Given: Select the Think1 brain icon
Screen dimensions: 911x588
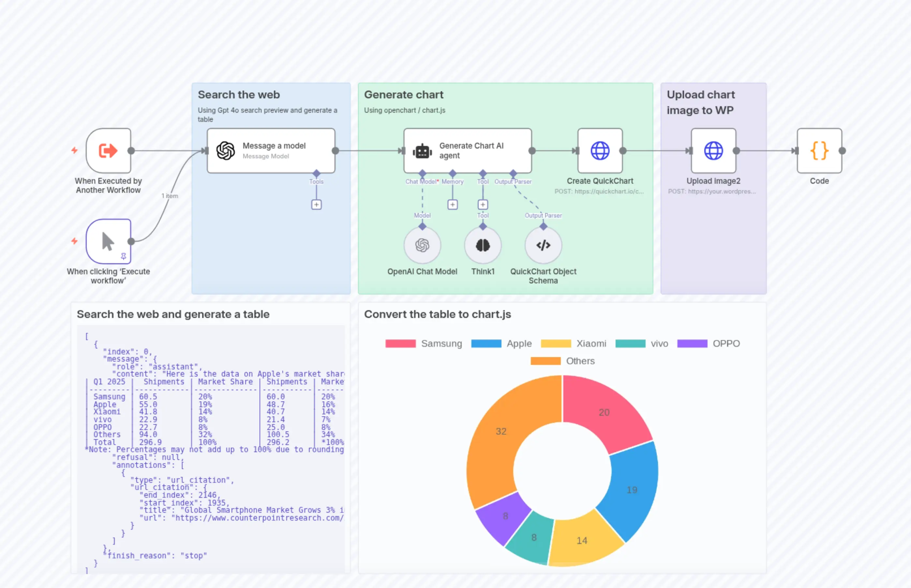Looking at the screenshot, I should point(483,245).
